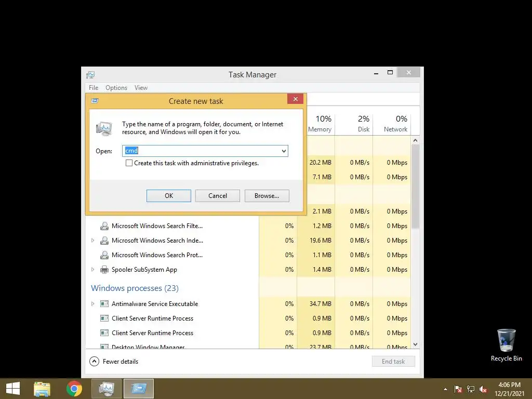
Task: Maximize the Task Manager window
Action: (x=390, y=72)
